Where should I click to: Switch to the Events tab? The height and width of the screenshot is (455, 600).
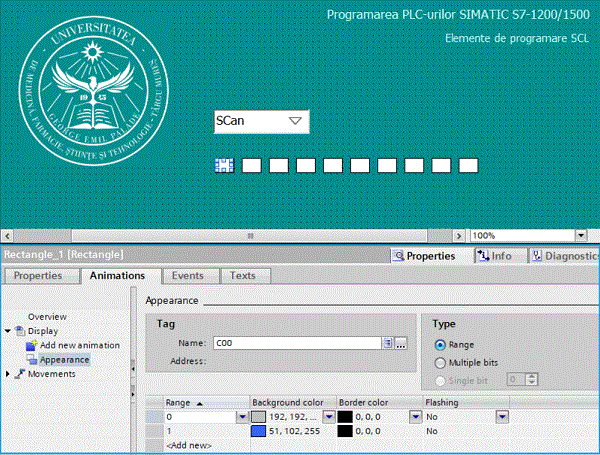point(187,276)
